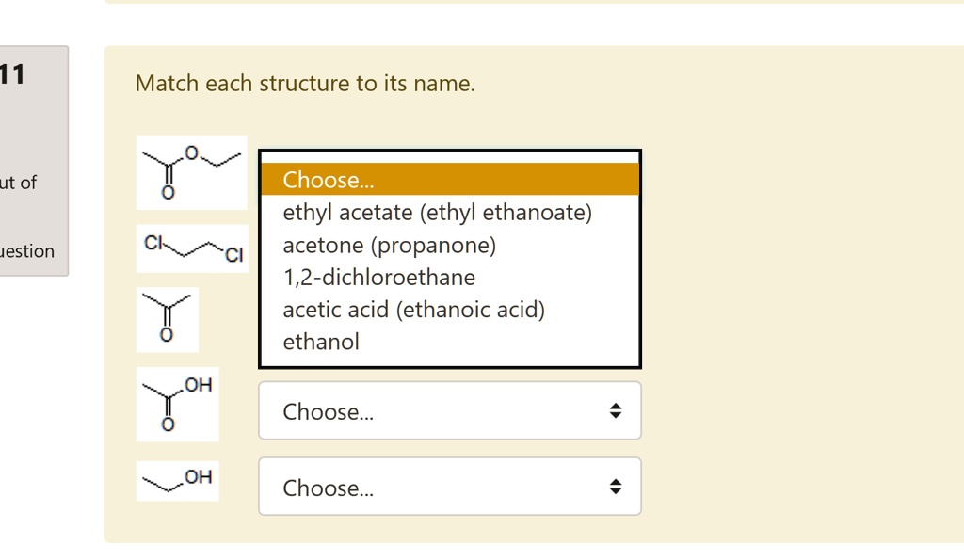This screenshot has width=964, height=560.
Task: Click the partially visible 'out of' marks text
Action: tap(18, 183)
